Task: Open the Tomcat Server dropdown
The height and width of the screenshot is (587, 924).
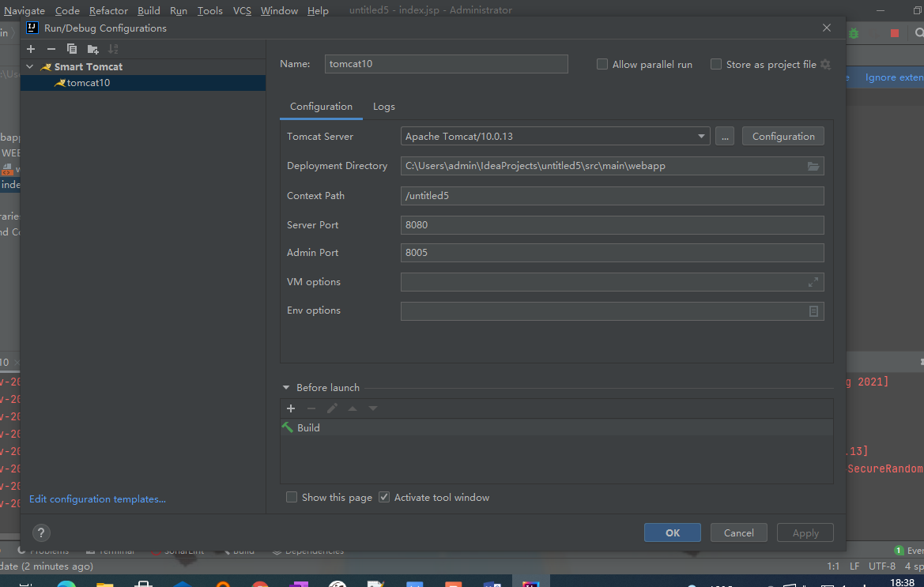Action: pos(701,136)
